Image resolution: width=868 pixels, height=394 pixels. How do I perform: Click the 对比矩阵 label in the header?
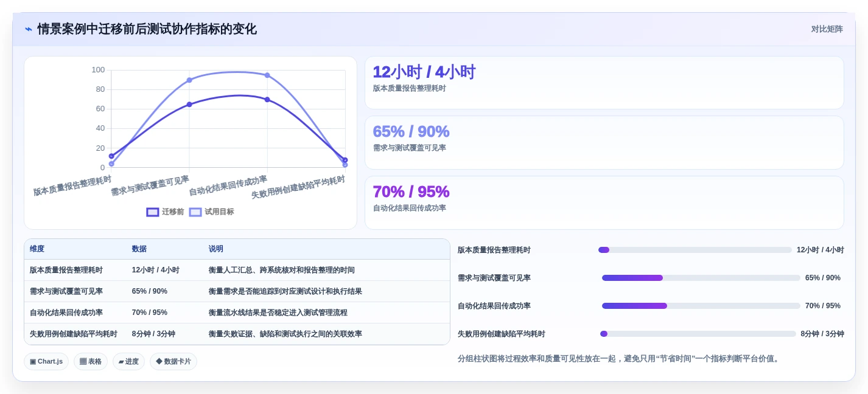coord(827,29)
